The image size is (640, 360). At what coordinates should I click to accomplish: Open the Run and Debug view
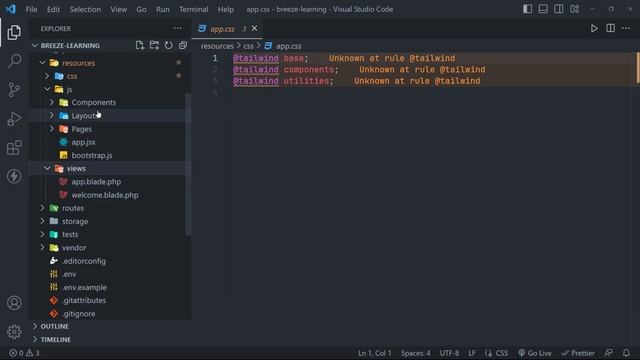coord(14,119)
